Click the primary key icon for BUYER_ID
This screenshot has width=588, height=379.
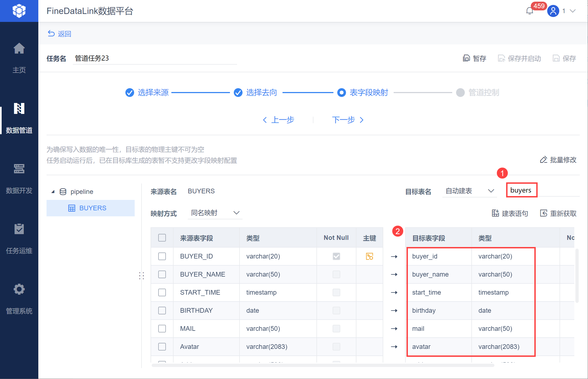click(x=369, y=256)
